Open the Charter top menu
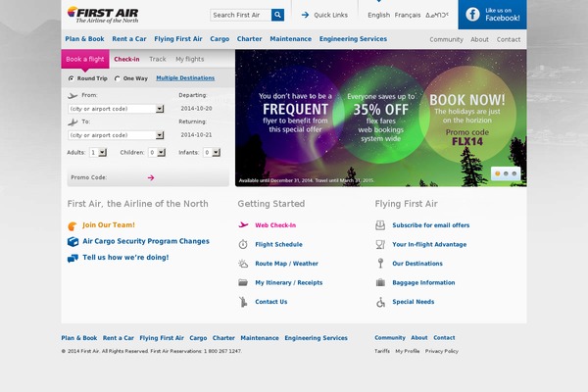The height and width of the screenshot is (392, 588). tap(249, 39)
